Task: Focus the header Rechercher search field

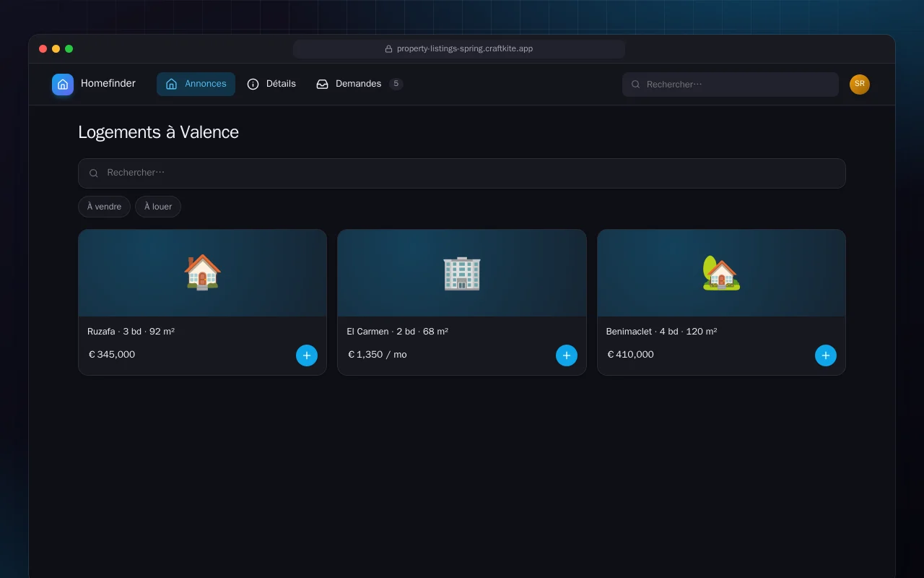Action: (731, 85)
